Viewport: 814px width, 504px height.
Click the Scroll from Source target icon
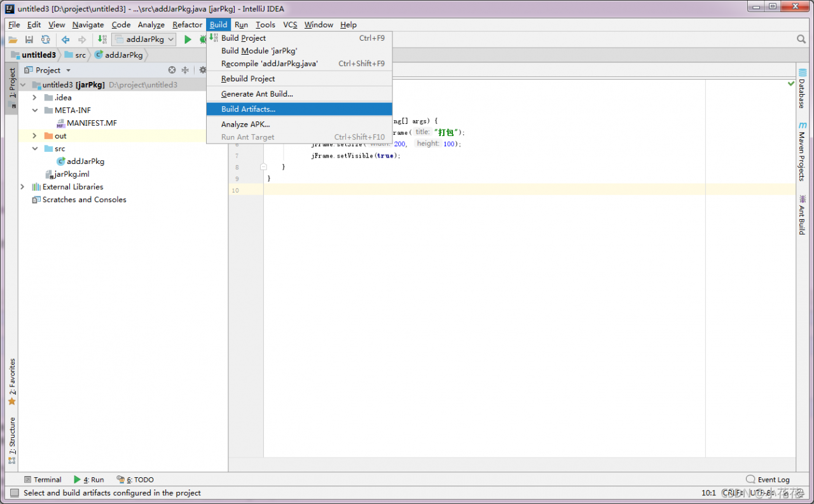pos(172,70)
